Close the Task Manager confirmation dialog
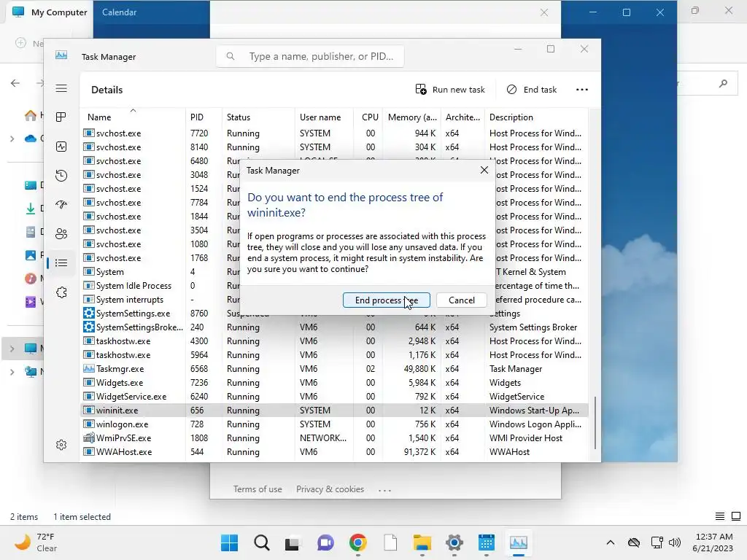 point(484,170)
